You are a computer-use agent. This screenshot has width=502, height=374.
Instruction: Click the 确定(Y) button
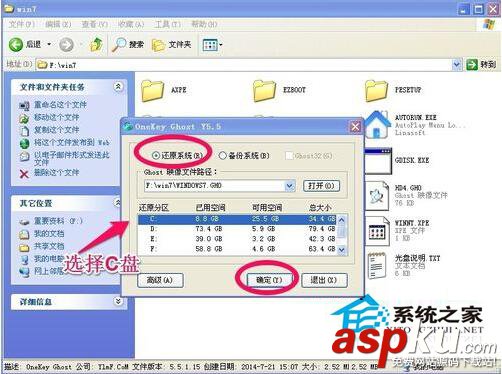tap(269, 280)
